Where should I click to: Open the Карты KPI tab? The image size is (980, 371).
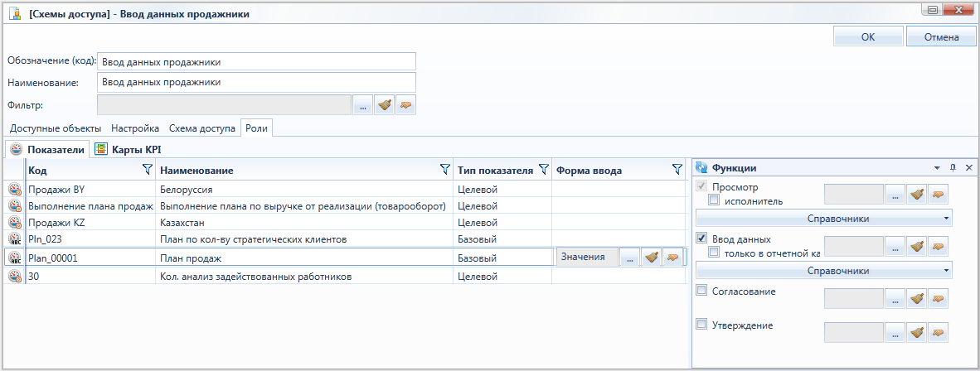pos(130,149)
